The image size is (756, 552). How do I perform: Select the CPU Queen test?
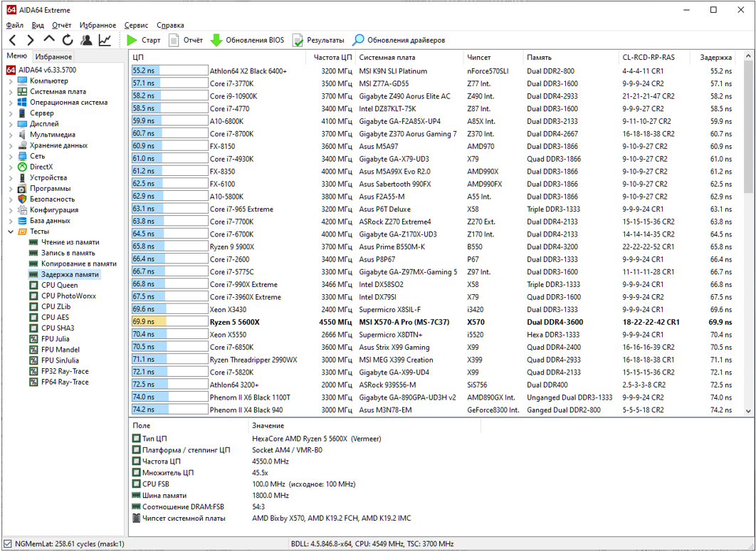(x=59, y=285)
